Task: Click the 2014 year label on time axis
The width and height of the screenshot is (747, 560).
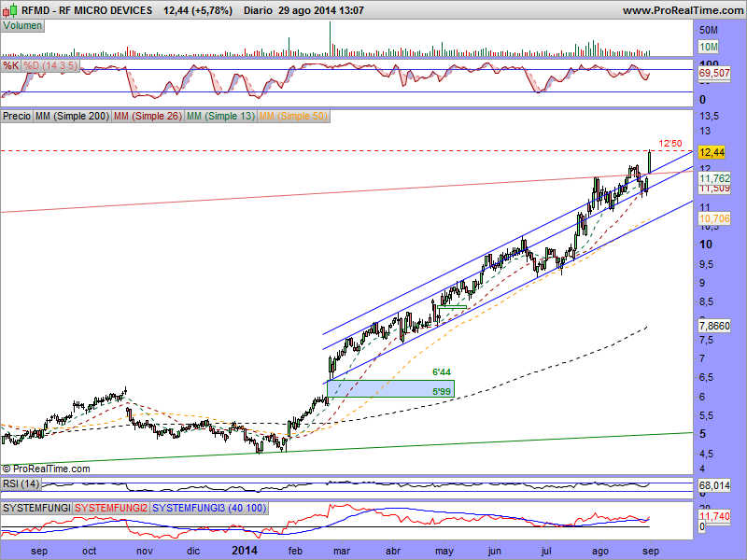Action: [x=245, y=551]
